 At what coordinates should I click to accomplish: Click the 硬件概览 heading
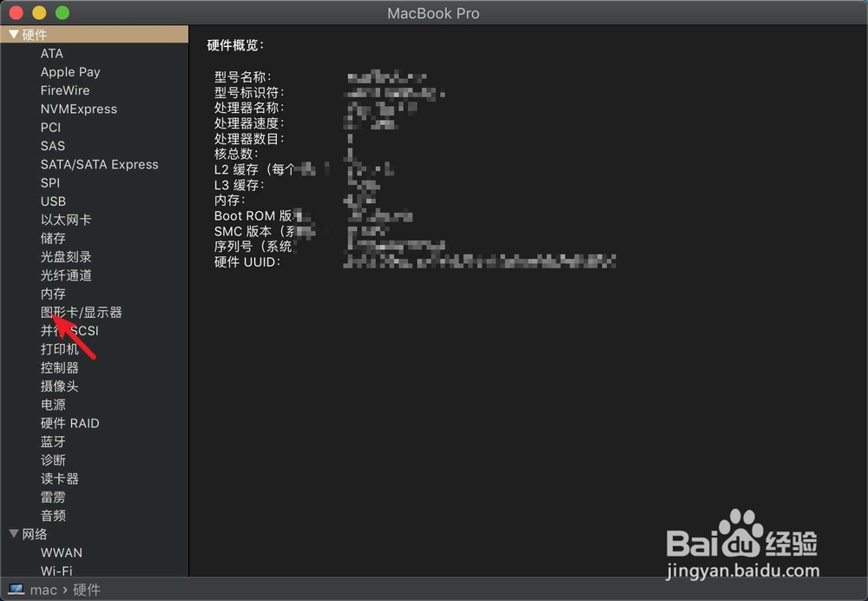pyautogui.click(x=236, y=45)
